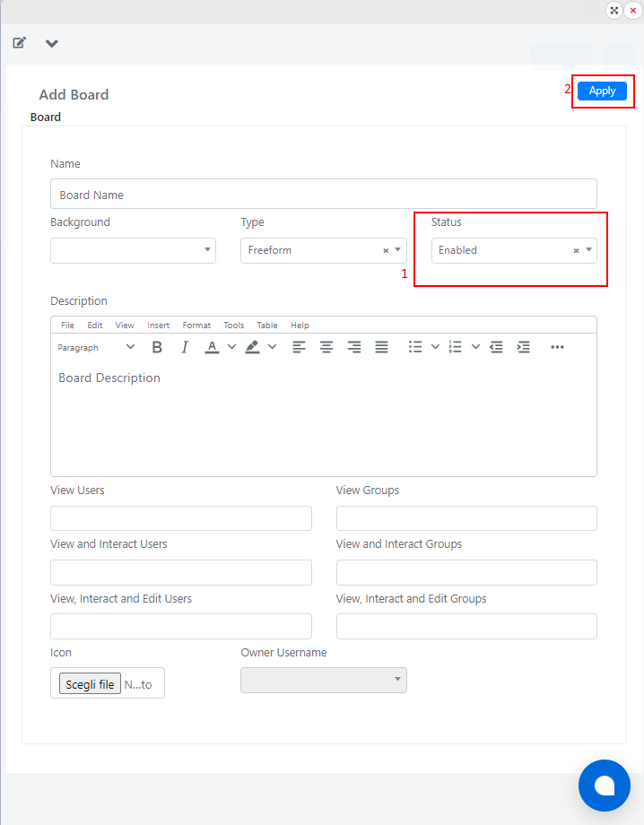Open bullet list style options arrow
The height and width of the screenshot is (825, 644).
point(435,347)
